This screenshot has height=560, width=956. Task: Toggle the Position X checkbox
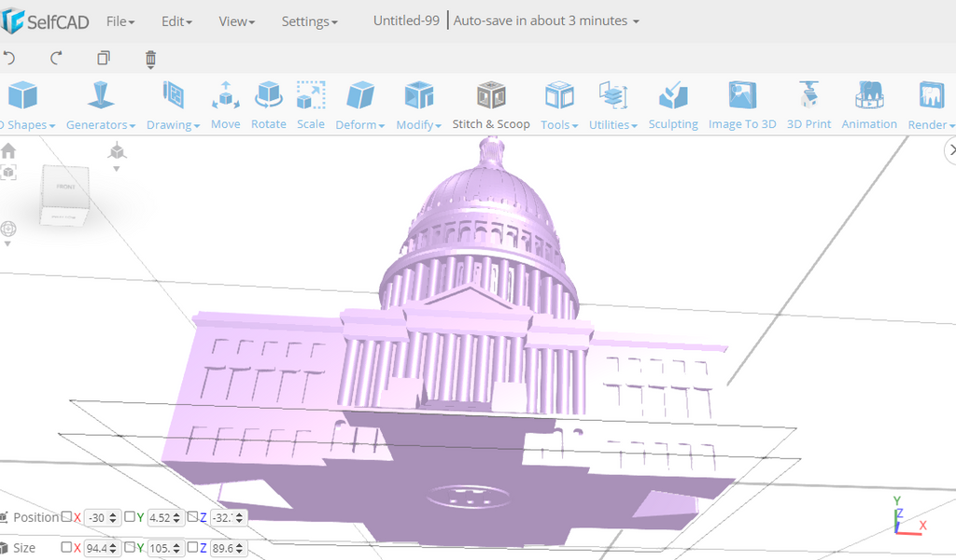coord(66,517)
